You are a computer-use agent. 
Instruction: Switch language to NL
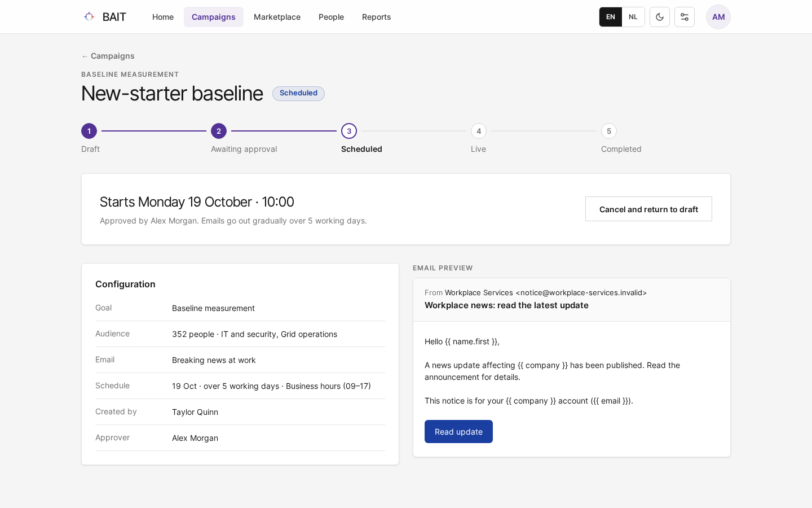tap(633, 17)
